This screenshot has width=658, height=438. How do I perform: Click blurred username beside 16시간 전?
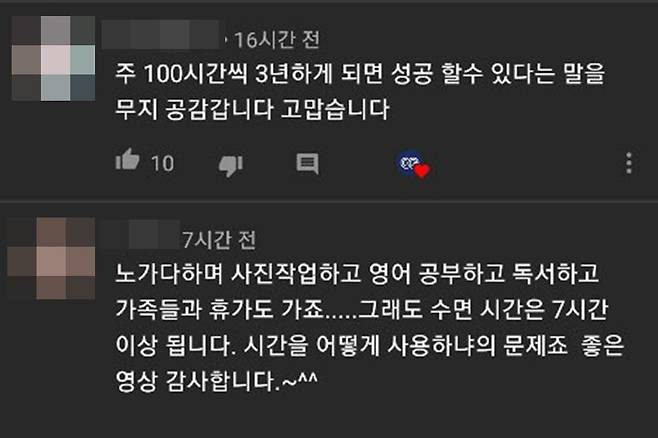pyautogui.click(x=161, y=34)
